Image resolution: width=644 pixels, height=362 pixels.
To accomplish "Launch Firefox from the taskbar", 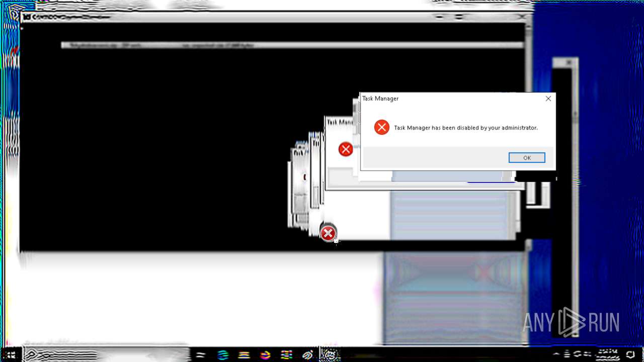I will (x=265, y=354).
